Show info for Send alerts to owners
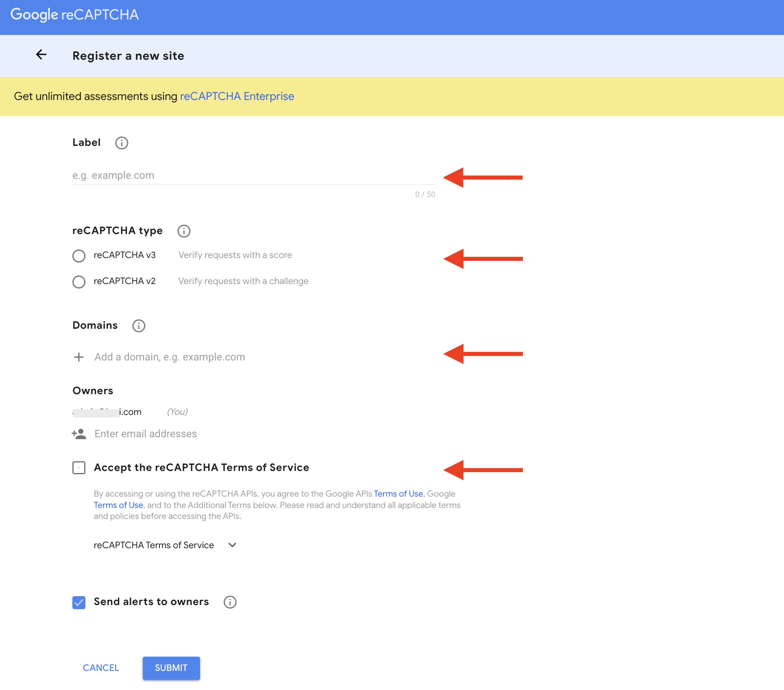Viewport: 784px width, 690px height. 230,602
